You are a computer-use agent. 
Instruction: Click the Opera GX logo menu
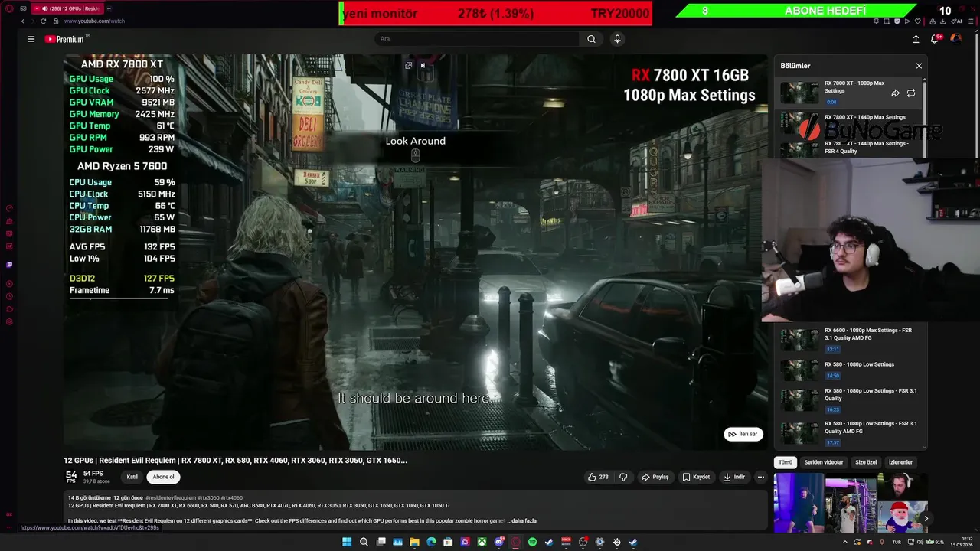[x=8, y=8]
